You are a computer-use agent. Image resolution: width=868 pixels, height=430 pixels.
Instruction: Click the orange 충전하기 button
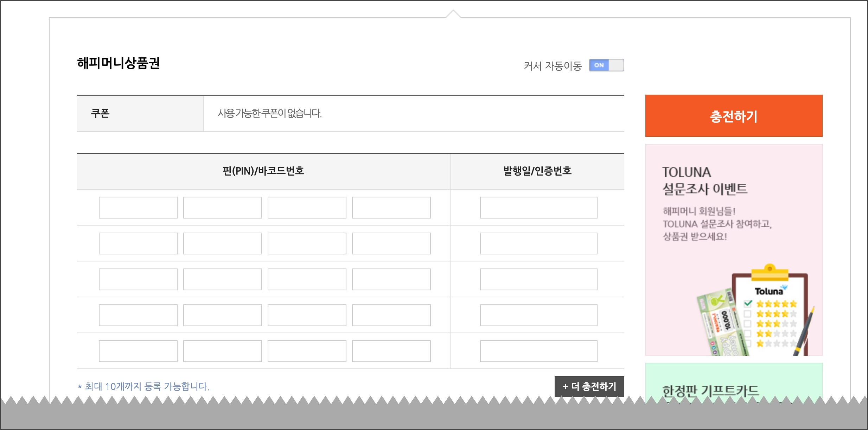(734, 116)
